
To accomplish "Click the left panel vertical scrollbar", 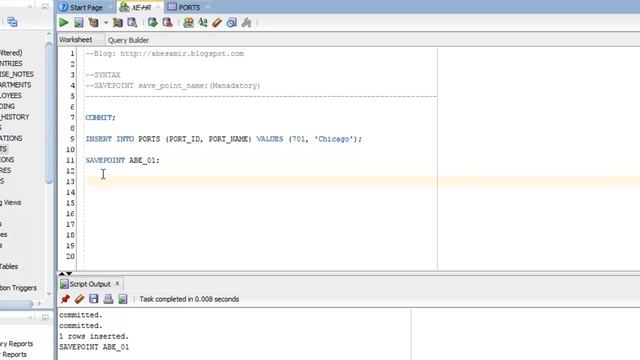I will 49,112.
